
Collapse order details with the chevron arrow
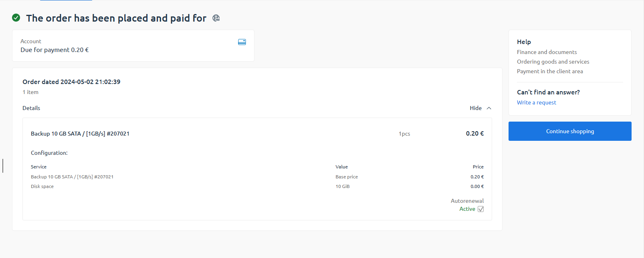[489, 108]
